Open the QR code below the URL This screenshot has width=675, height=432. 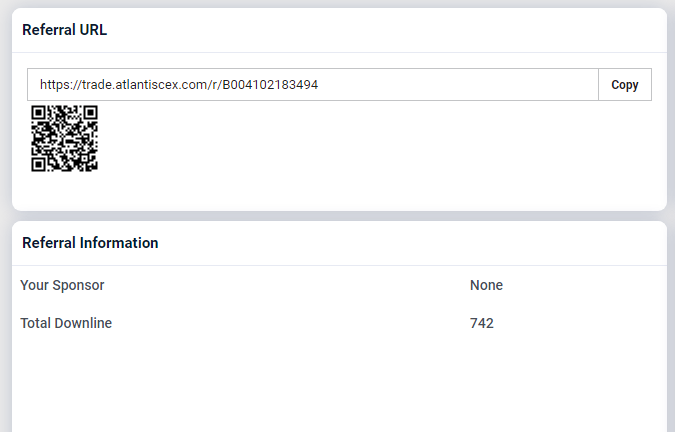(64, 139)
